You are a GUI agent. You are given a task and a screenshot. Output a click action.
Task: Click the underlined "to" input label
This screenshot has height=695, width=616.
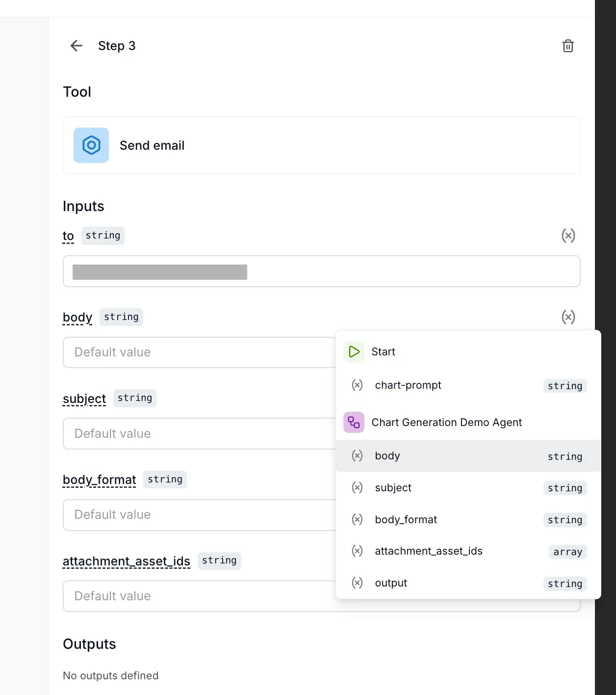tap(68, 236)
